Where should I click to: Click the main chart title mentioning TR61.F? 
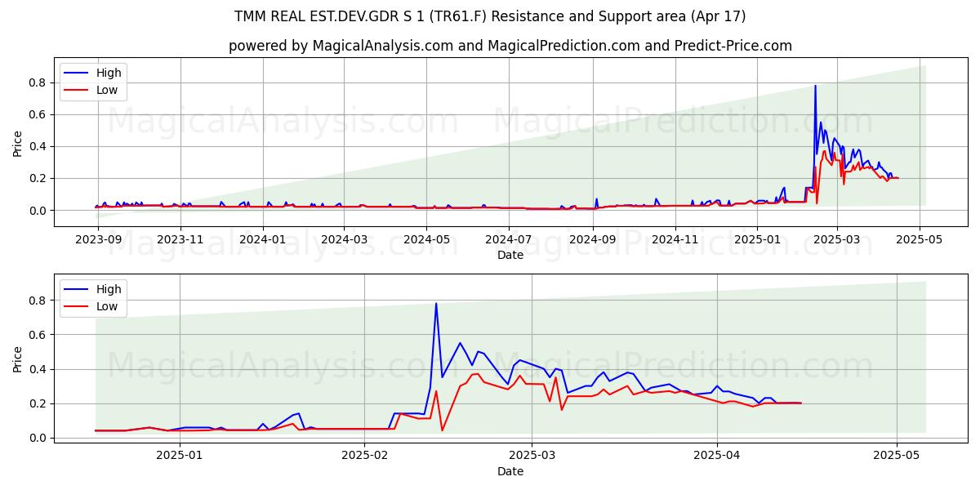[x=490, y=16]
